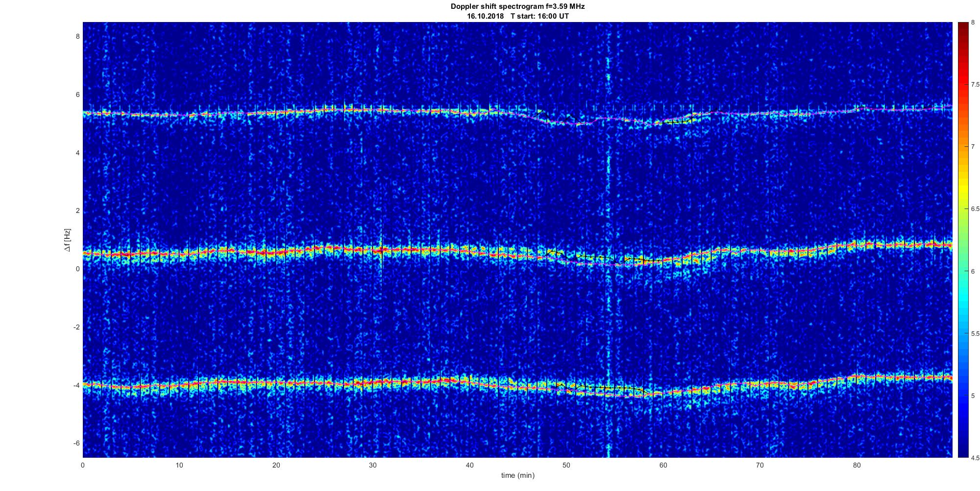Click the left y-axis tick label 4
The width and height of the screenshot is (980, 491).
tap(77, 153)
